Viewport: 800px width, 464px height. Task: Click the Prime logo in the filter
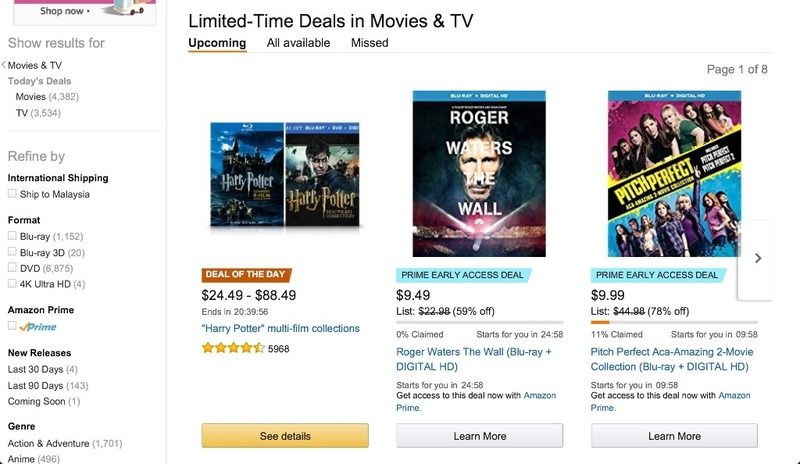38,326
